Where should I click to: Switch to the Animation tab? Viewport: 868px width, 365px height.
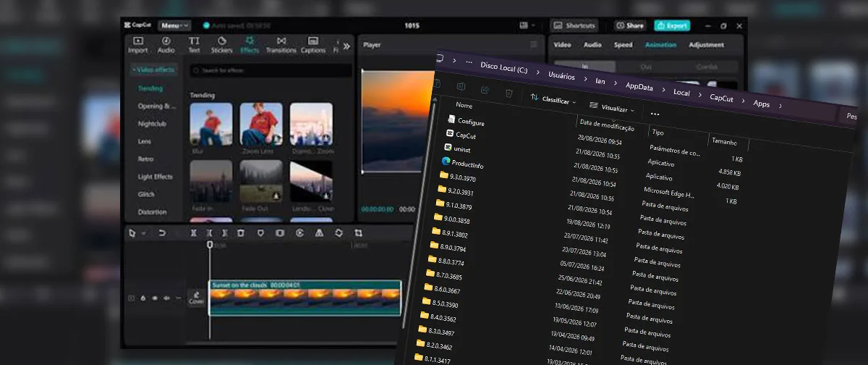(x=660, y=45)
